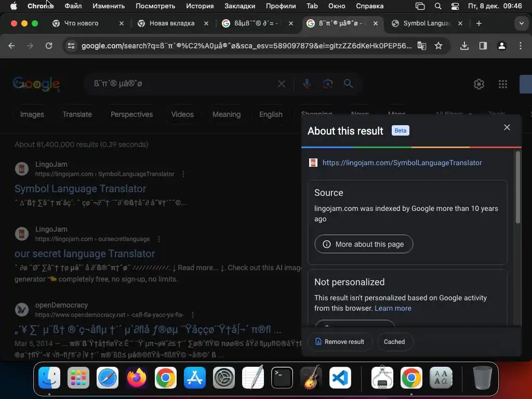The image size is (532, 399).
Task: Click the About this result panel scrollbar
Action: tap(518, 187)
